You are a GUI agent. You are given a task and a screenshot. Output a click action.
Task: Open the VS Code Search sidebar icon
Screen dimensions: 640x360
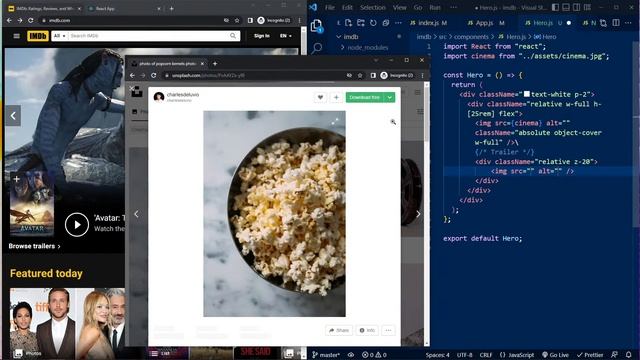(x=316, y=48)
